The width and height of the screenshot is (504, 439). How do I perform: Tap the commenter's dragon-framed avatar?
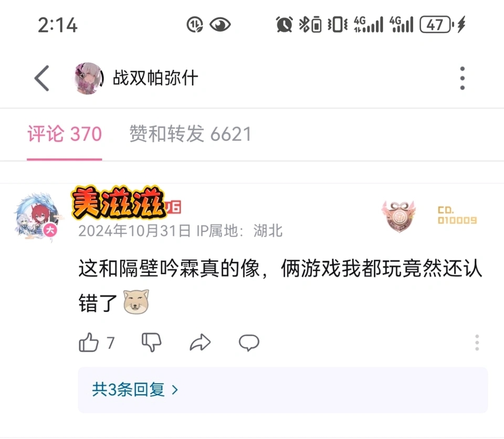tap(37, 216)
